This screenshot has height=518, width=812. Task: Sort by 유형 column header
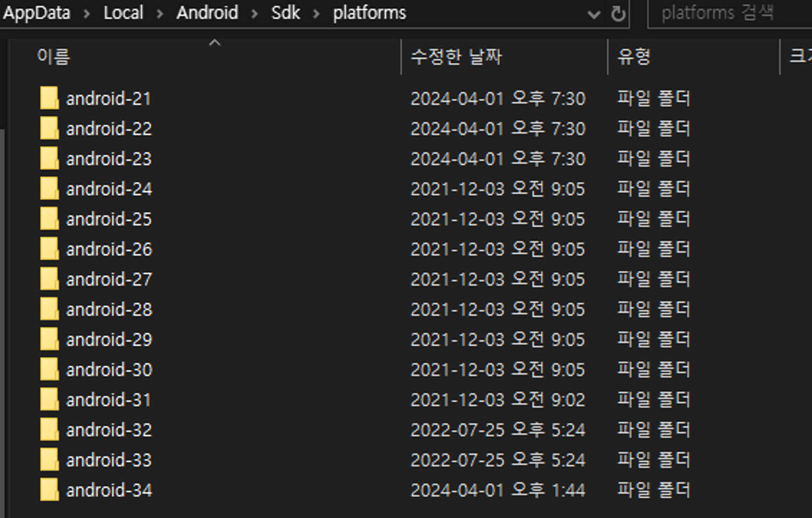tap(634, 56)
